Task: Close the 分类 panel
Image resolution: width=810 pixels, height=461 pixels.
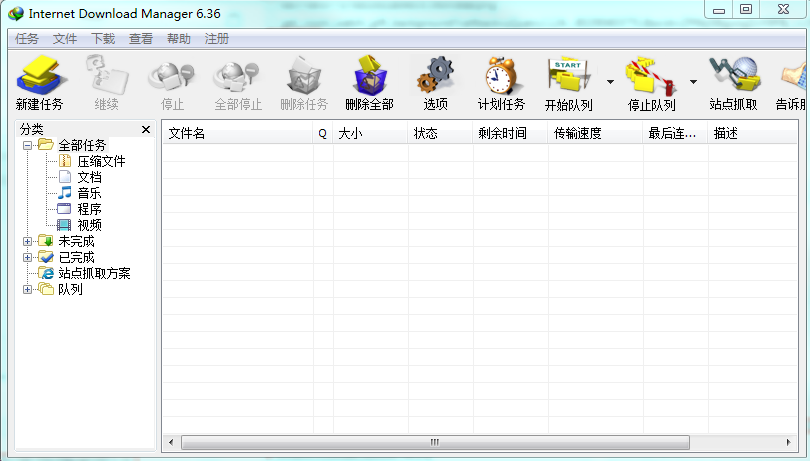Action: (x=146, y=129)
